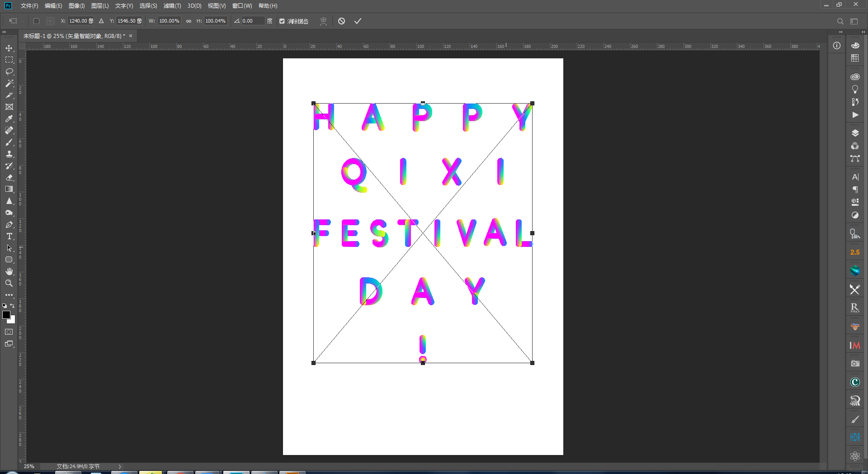Image resolution: width=868 pixels, height=474 pixels.
Task: Open the Edit Toolbar three-dots menu
Action: coord(9,295)
